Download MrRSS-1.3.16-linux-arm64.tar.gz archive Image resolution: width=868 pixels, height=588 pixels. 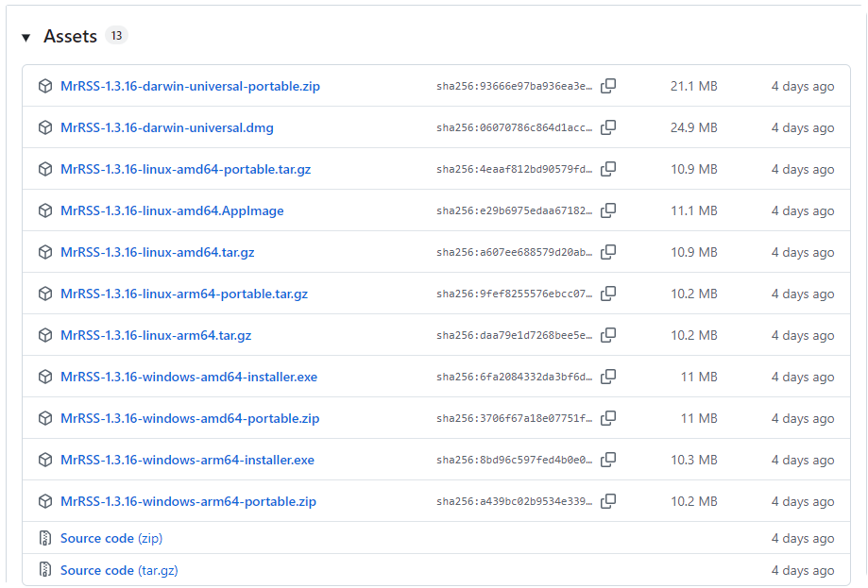pos(156,335)
